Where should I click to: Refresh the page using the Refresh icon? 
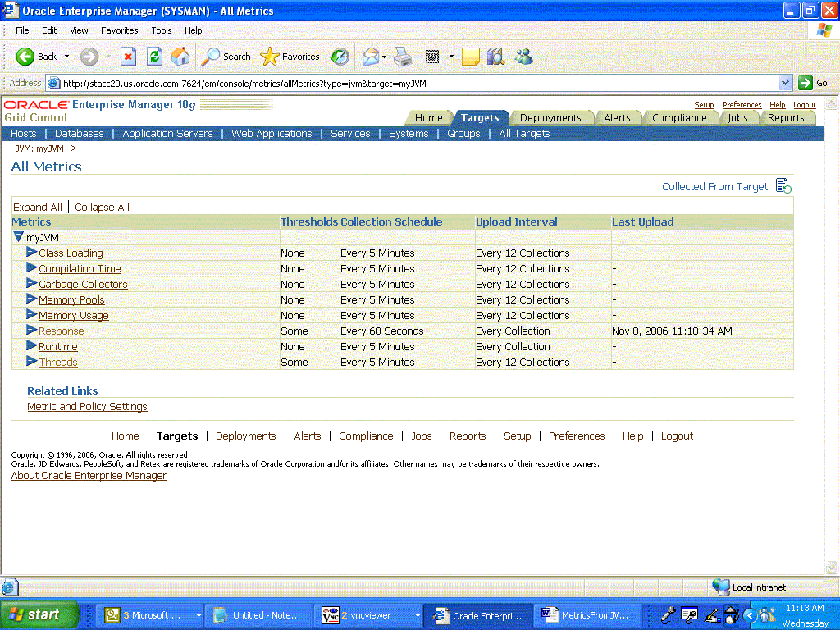(x=154, y=57)
